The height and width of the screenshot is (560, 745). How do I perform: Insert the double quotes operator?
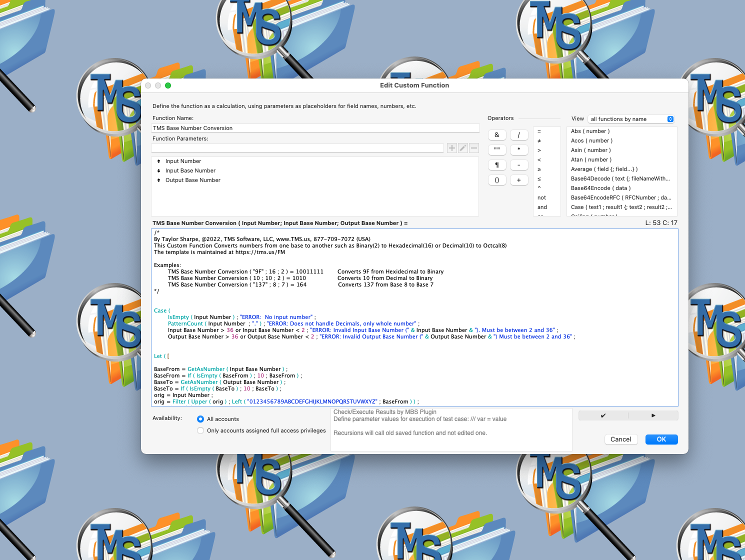[497, 149]
